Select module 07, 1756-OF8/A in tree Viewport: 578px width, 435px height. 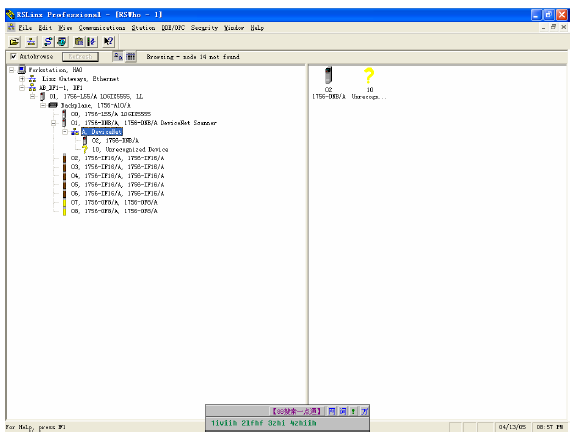pyautogui.click(x=114, y=202)
